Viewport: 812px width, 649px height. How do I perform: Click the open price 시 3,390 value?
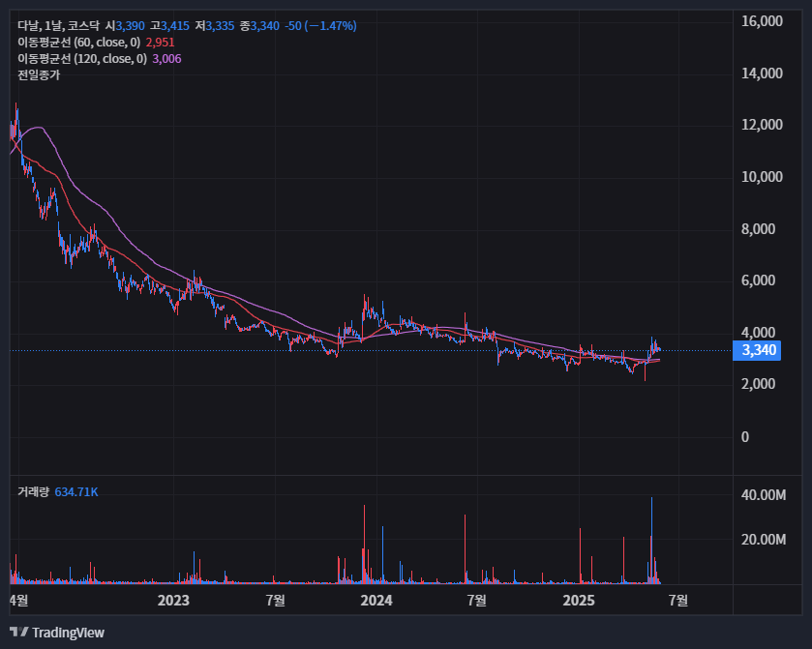click(125, 26)
